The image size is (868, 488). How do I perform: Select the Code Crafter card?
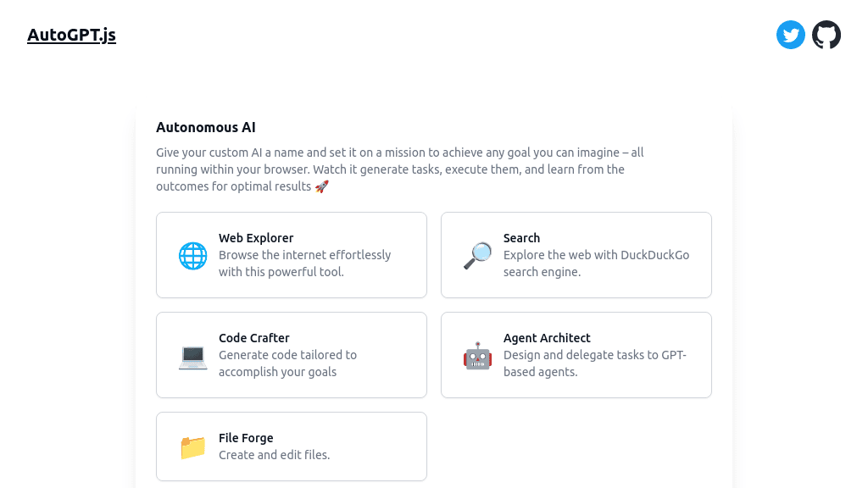tap(291, 355)
